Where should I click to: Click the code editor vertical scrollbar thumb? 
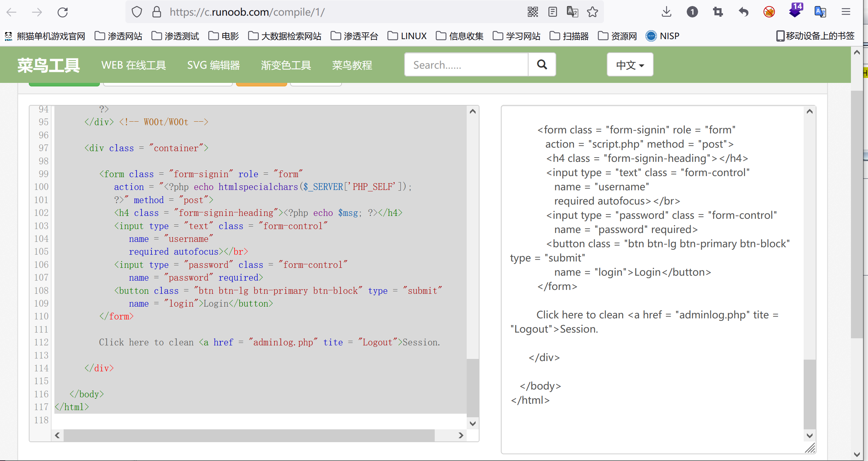473,388
